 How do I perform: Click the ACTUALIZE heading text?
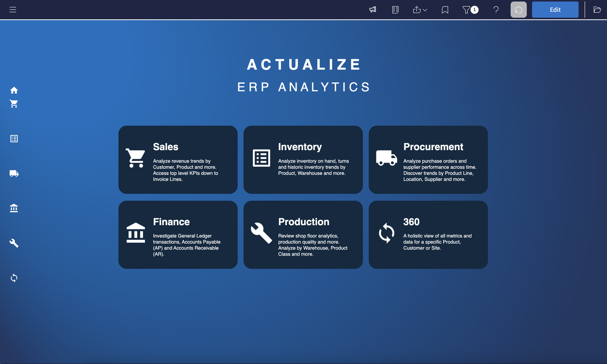pyautogui.click(x=304, y=65)
